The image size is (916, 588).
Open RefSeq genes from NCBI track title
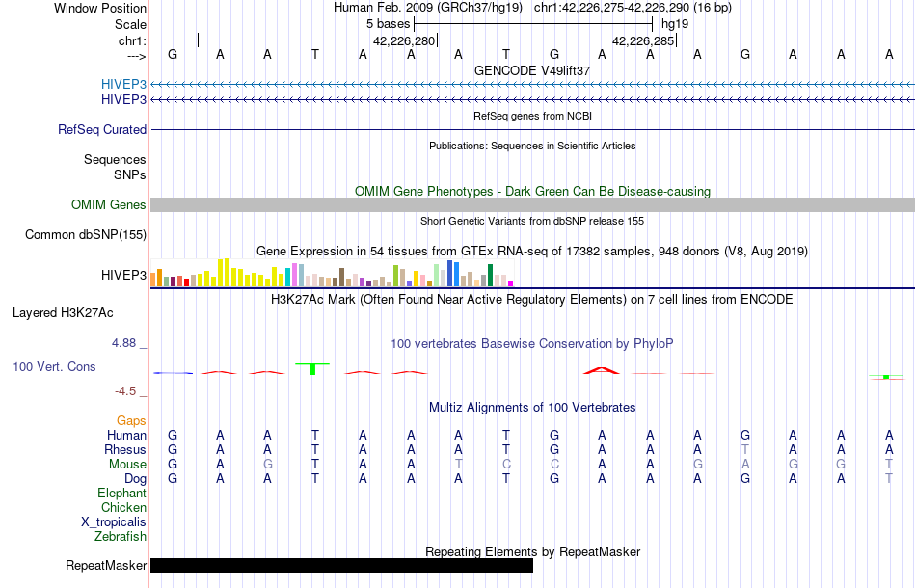[x=532, y=116]
